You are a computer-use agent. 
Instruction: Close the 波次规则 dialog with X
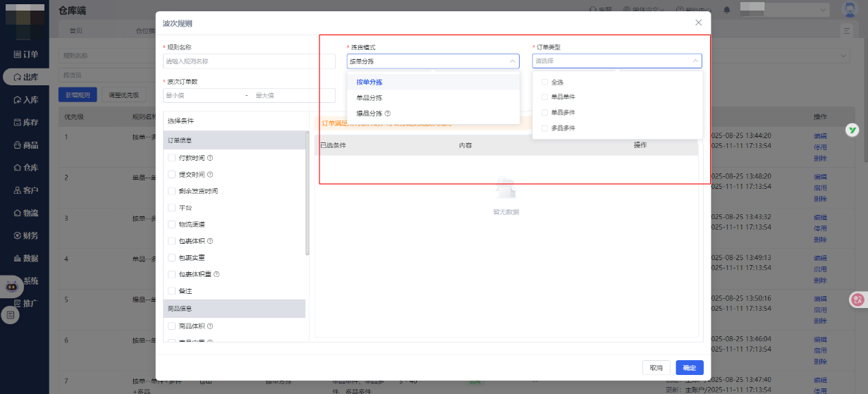[x=698, y=23]
